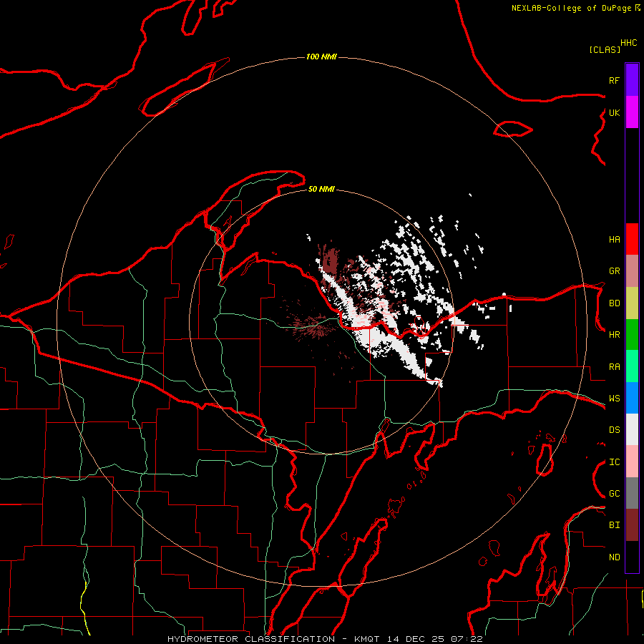This screenshot has width=644, height=644.
Task: Click the WS legend label
Action: point(614,399)
